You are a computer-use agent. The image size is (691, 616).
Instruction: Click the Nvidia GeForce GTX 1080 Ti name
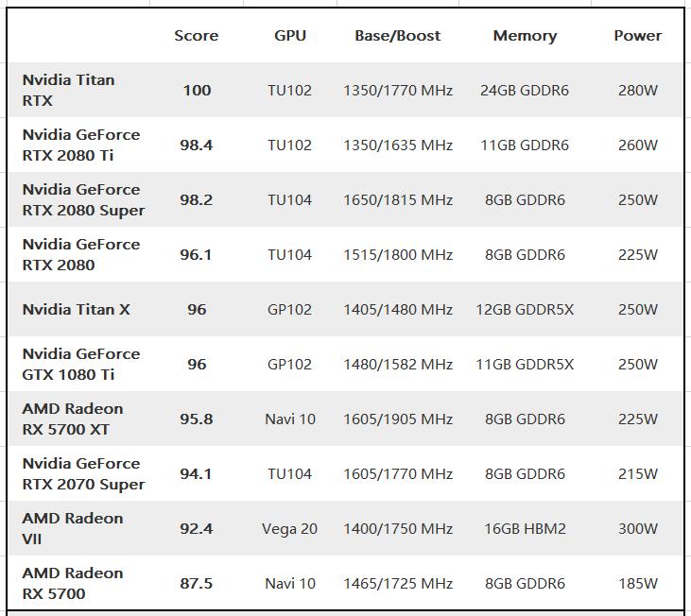coord(80,364)
